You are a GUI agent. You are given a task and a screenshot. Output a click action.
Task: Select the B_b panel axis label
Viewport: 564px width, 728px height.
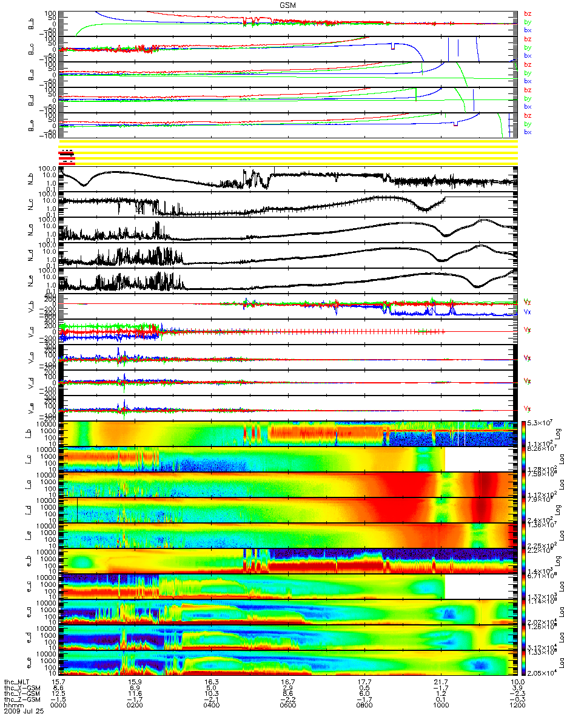31,23
